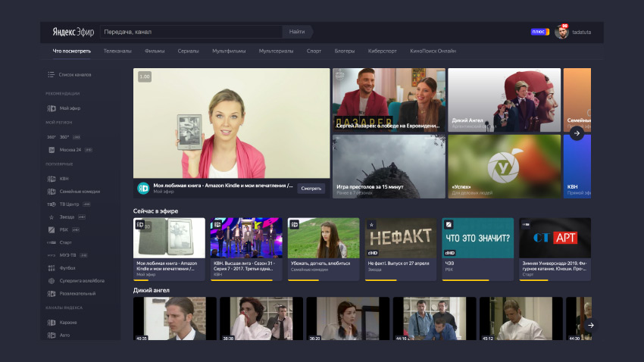
Task: Go to the Мультфильмы tab
Action: [x=229, y=51]
